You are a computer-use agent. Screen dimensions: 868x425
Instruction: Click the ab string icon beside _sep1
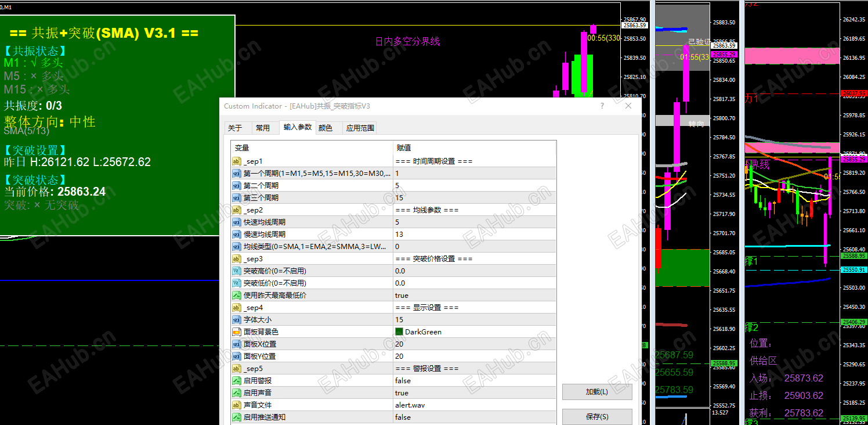point(236,161)
